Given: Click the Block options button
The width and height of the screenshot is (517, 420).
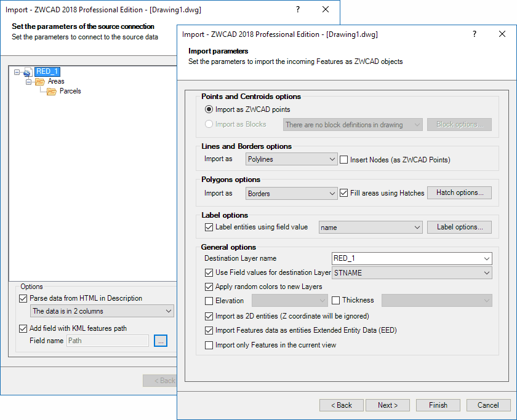Looking at the screenshot, I should [x=459, y=124].
